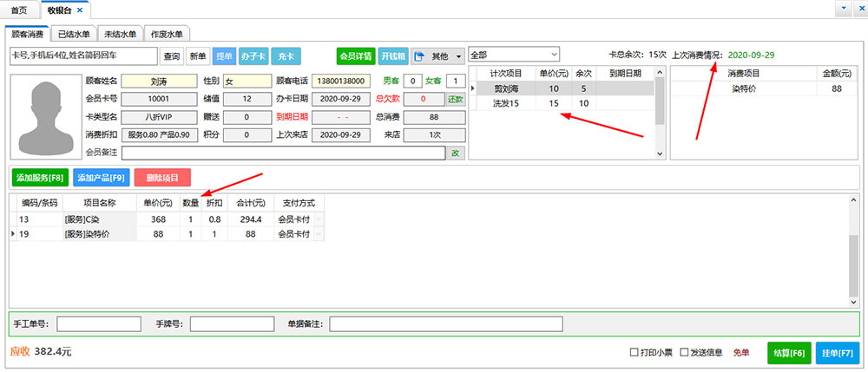
Task: Open 支付方式 dropdown for 染特价 row
Action: [318, 234]
